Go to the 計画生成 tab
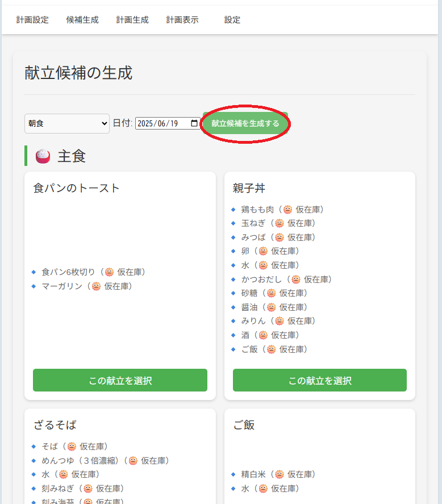Screen dimensions: 442x504 tap(132, 20)
